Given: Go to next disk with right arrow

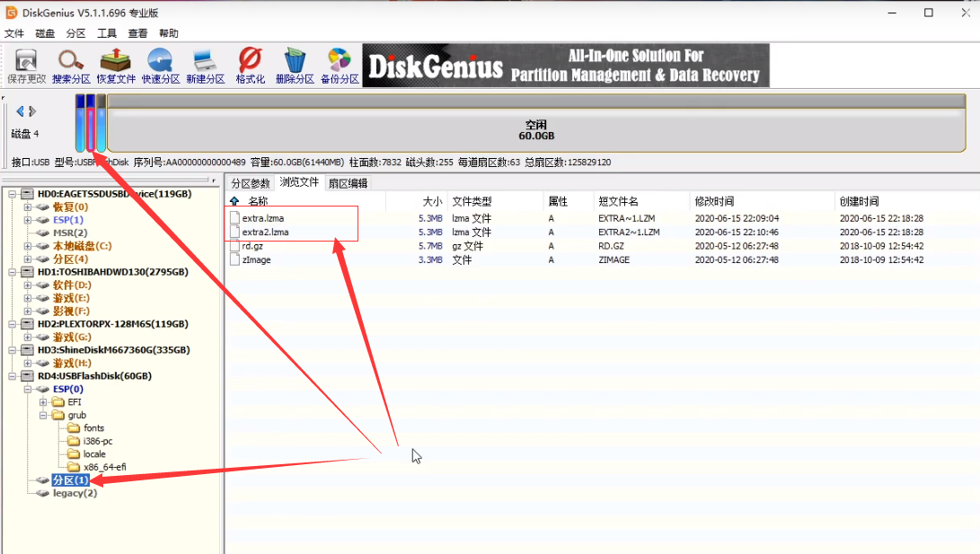Looking at the screenshot, I should click(32, 111).
